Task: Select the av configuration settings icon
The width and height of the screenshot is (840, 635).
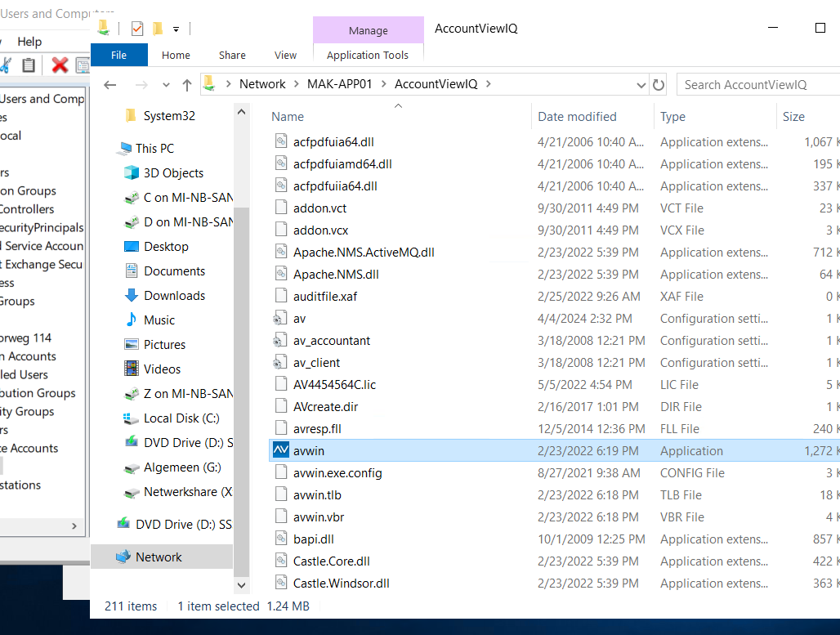Action: (279, 318)
